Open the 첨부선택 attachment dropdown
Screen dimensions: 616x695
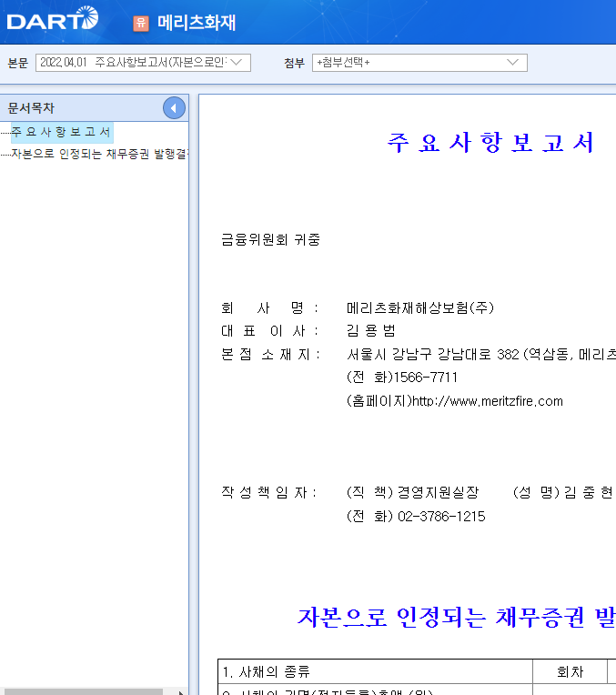click(419, 63)
